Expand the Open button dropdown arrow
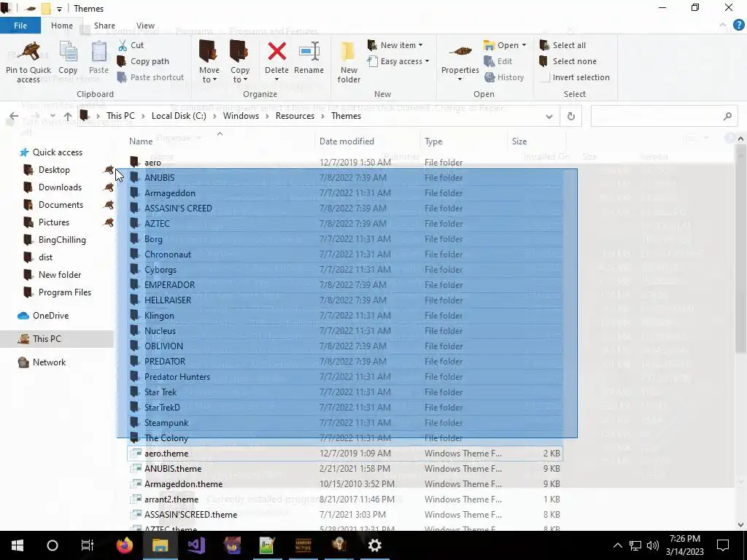The width and height of the screenshot is (747, 560). coord(524,45)
